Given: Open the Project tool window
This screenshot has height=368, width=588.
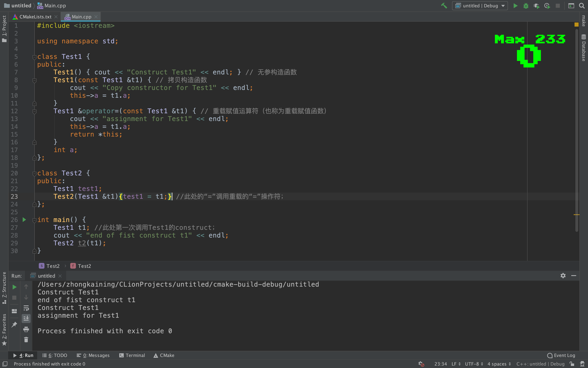Looking at the screenshot, I should [4, 29].
